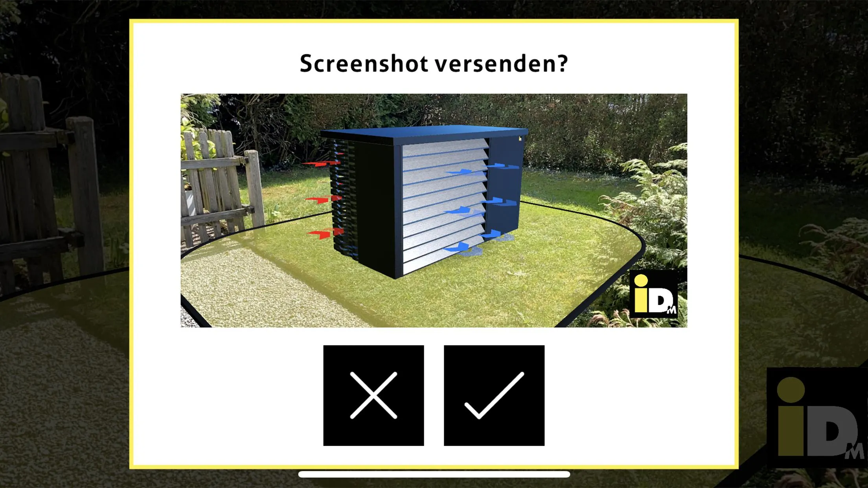Select the heat pump 3D model thumbnail

point(434,210)
